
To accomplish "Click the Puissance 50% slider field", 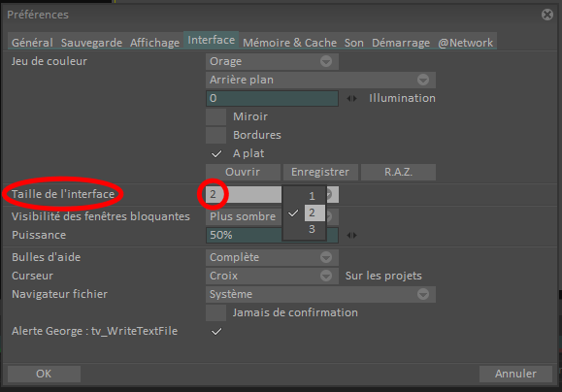I will click(x=272, y=235).
